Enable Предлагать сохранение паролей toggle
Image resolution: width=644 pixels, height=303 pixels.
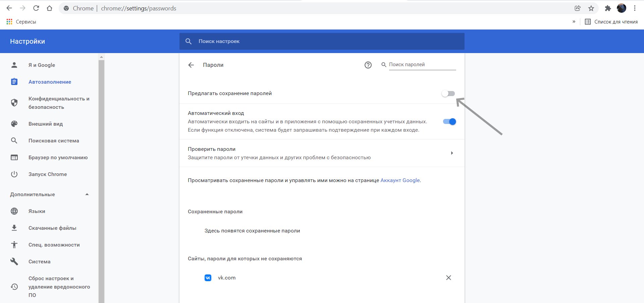tap(448, 93)
